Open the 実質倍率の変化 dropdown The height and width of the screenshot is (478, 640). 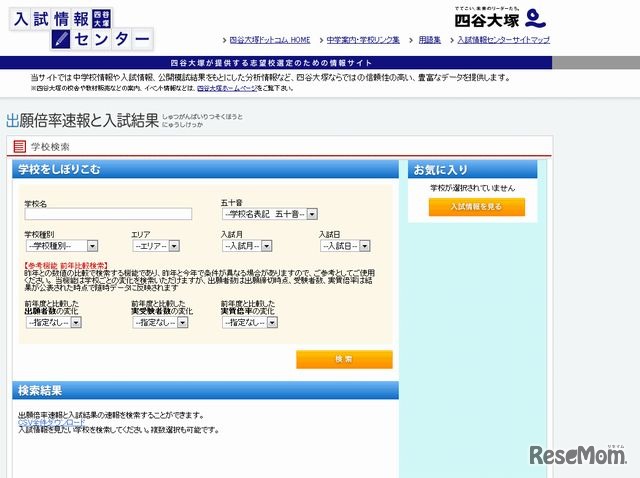click(250, 322)
